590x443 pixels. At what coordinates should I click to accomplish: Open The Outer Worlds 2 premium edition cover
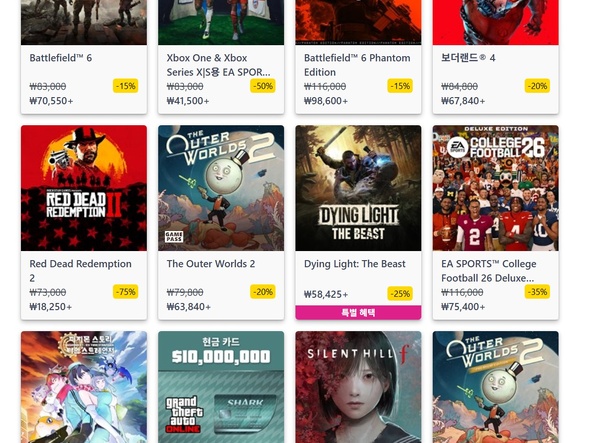pyautogui.click(x=496, y=387)
